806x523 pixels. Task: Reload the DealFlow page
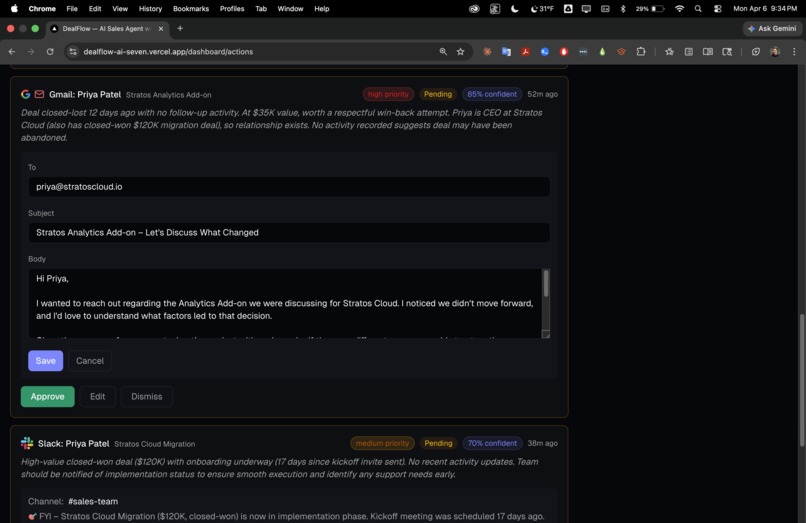tap(50, 51)
